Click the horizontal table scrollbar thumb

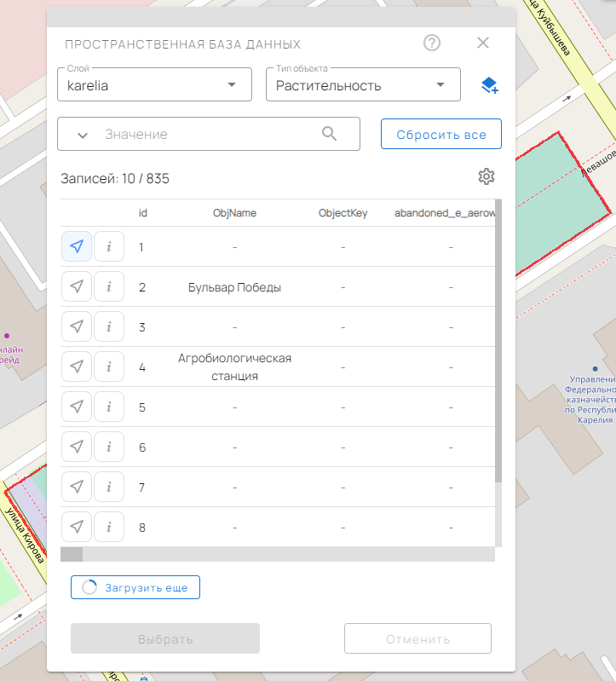pyautogui.click(x=72, y=554)
